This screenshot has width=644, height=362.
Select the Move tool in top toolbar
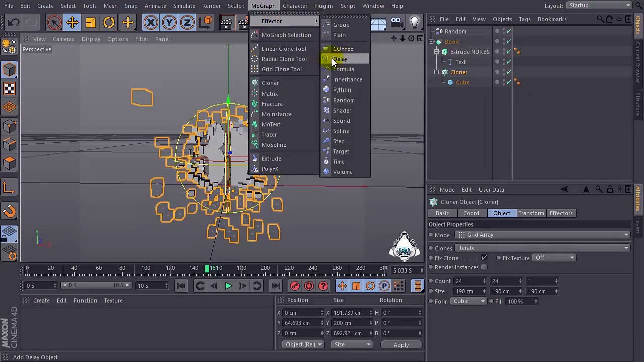pyautogui.click(x=72, y=23)
